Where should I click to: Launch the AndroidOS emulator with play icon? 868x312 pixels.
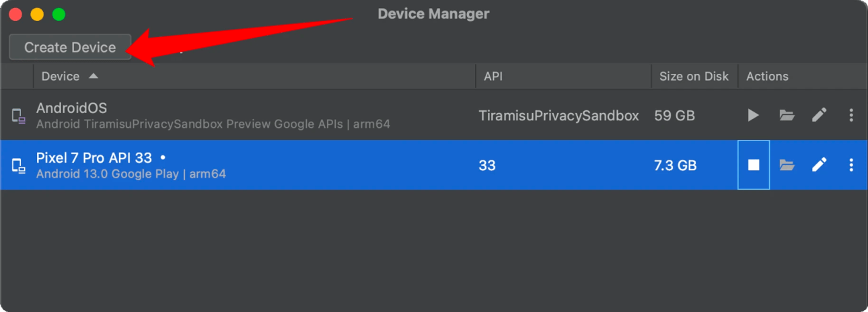point(753,115)
